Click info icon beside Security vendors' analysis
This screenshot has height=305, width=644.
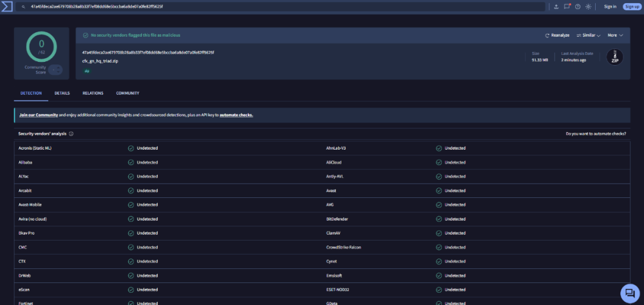coord(71,134)
